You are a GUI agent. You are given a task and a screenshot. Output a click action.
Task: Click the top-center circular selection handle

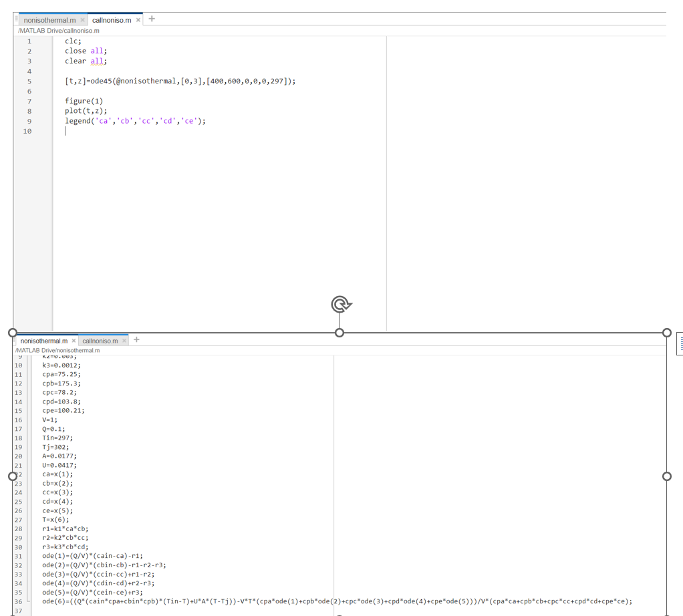(339, 332)
